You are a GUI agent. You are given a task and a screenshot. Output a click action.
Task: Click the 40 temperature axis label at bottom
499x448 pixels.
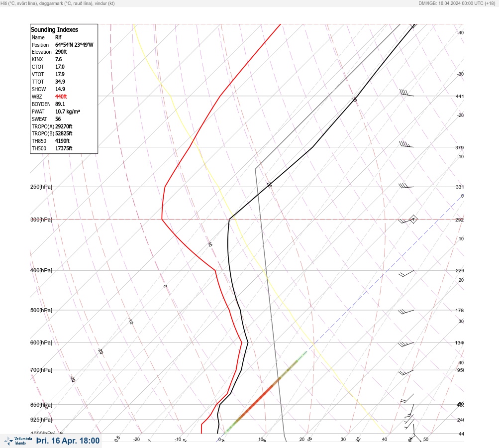coord(385,440)
